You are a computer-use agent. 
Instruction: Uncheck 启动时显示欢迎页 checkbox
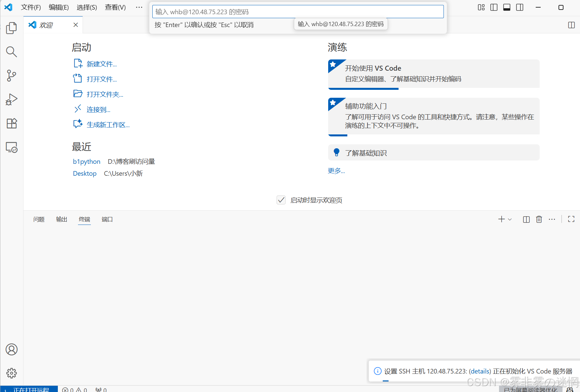(281, 200)
